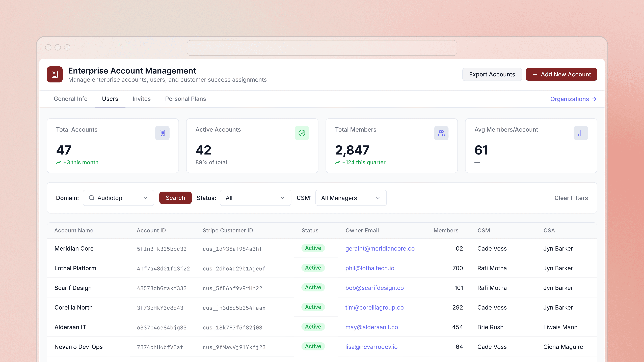Viewport: 644px width, 362px height.
Task: Click the Total Accounts building icon
Action: click(x=162, y=133)
